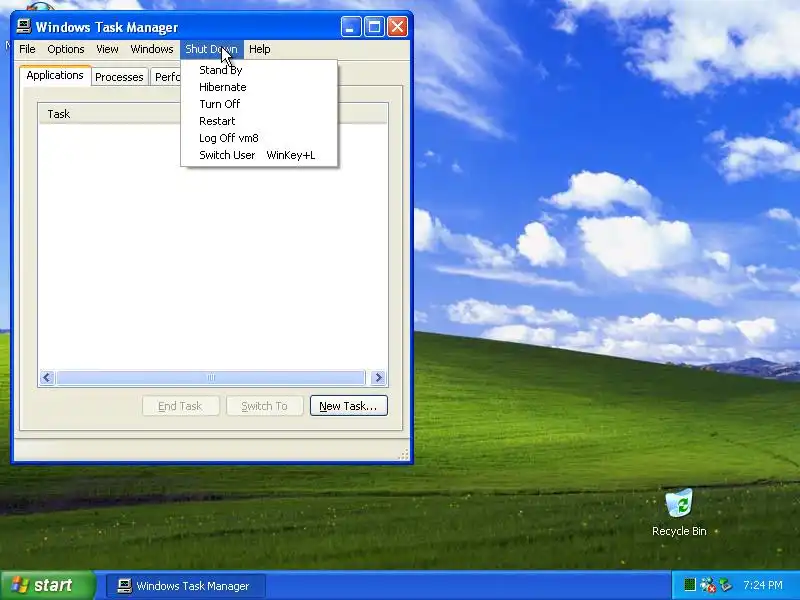800x600 pixels.
Task: Choose Stand By from Shut Down menu
Action: [259, 70]
